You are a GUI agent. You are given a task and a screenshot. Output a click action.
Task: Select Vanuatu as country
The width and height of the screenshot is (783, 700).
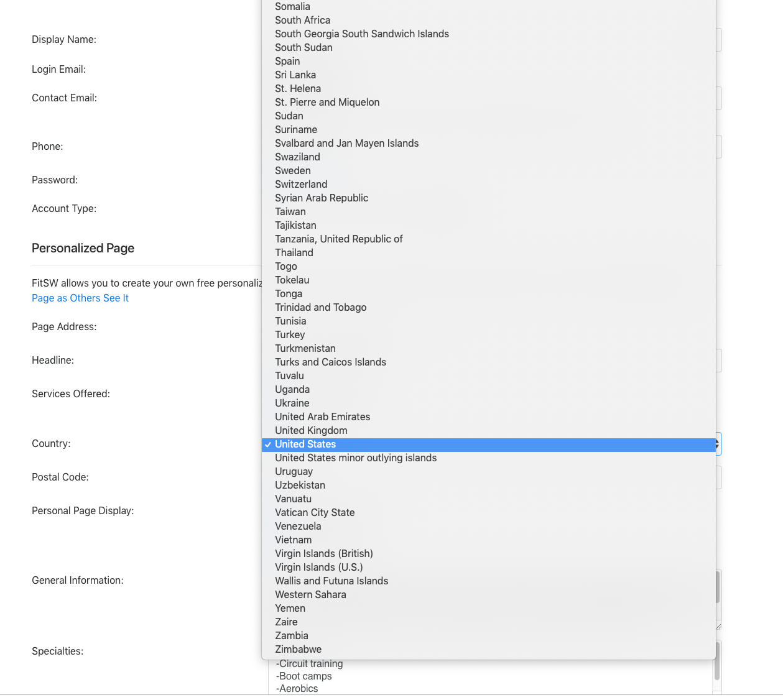pyautogui.click(x=489, y=499)
